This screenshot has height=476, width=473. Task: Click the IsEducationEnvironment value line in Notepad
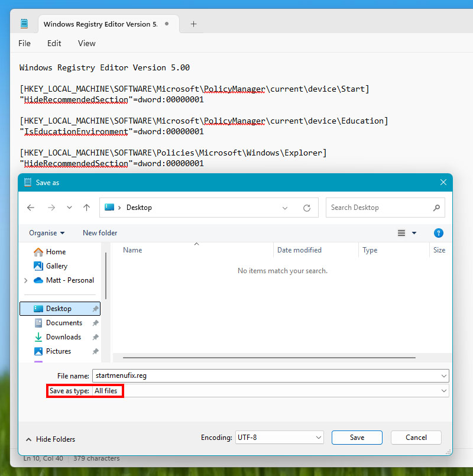pyautogui.click(x=111, y=132)
